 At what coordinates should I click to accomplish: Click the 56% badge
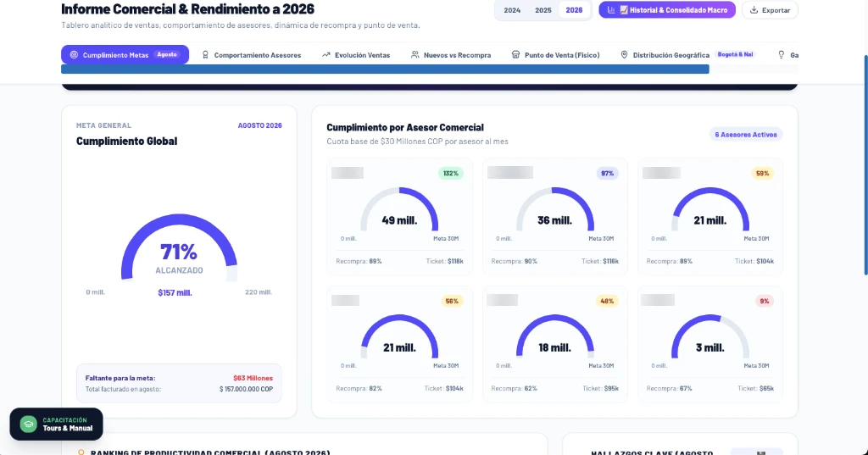pyautogui.click(x=452, y=301)
